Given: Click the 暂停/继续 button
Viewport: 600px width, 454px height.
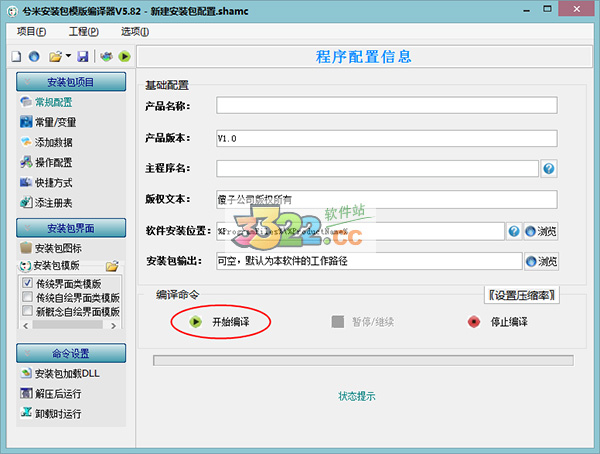Looking at the screenshot, I should [363, 322].
